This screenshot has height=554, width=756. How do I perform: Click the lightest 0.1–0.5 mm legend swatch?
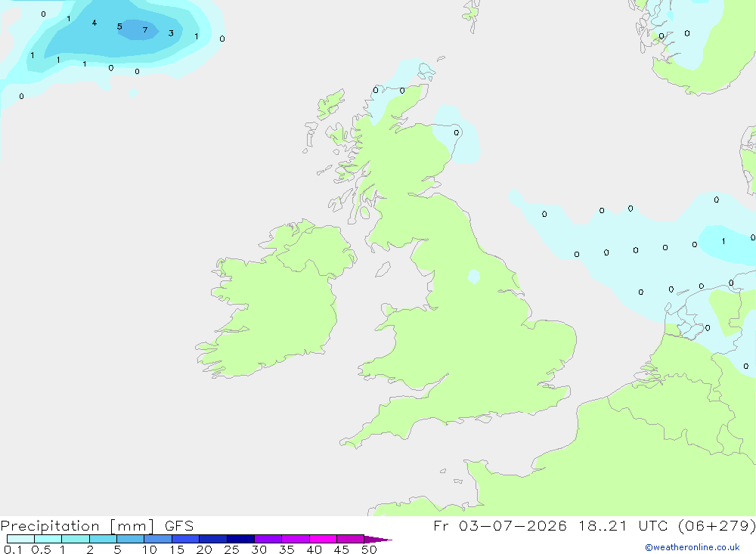click(20, 539)
